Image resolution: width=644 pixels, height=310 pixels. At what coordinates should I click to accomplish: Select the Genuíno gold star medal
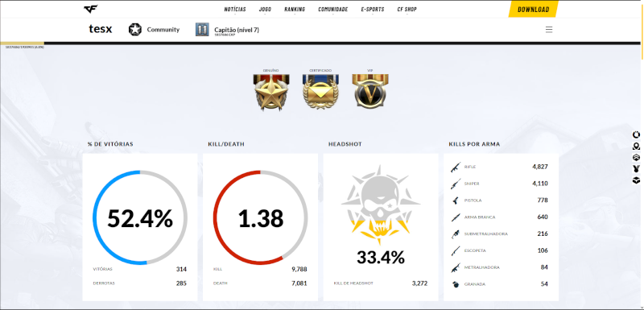tap(271, 92)
